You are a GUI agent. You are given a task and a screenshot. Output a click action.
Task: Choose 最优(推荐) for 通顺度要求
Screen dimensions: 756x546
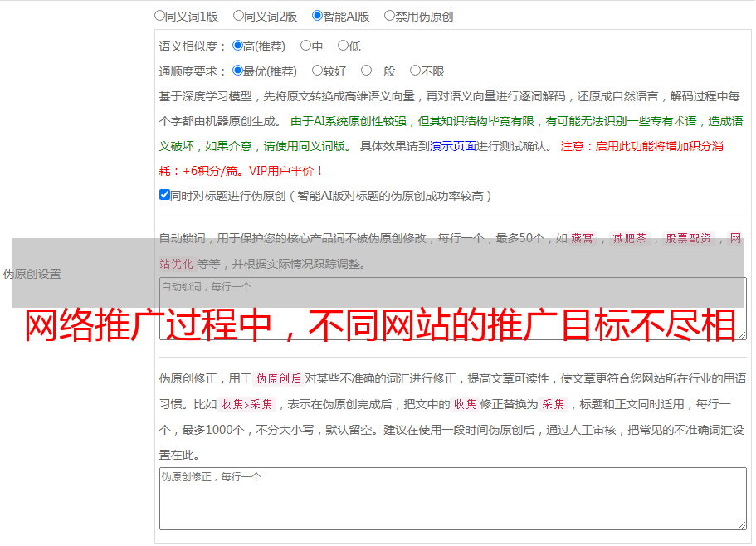pos(237,71)
